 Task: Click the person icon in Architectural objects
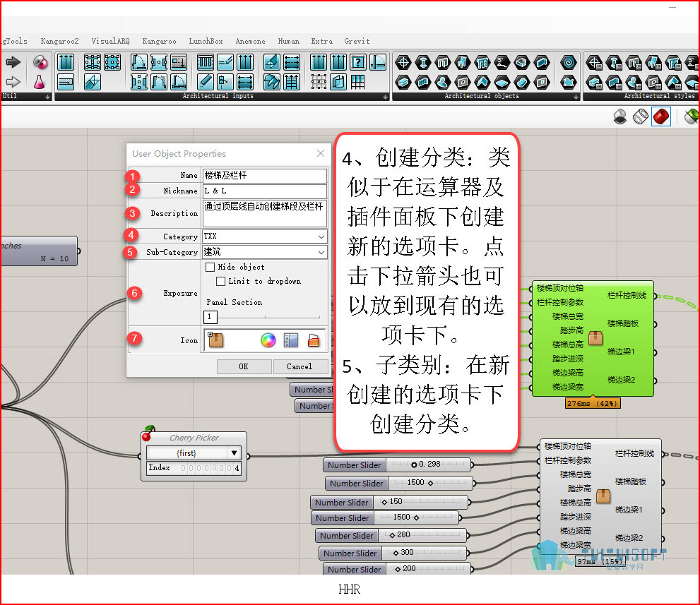[x=442, y=82]
